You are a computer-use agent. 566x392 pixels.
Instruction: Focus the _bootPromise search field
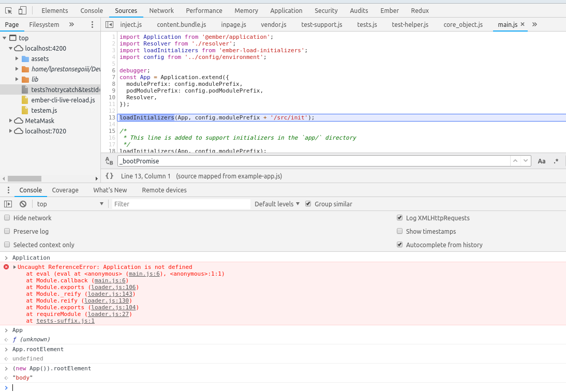tap(314, 161)
